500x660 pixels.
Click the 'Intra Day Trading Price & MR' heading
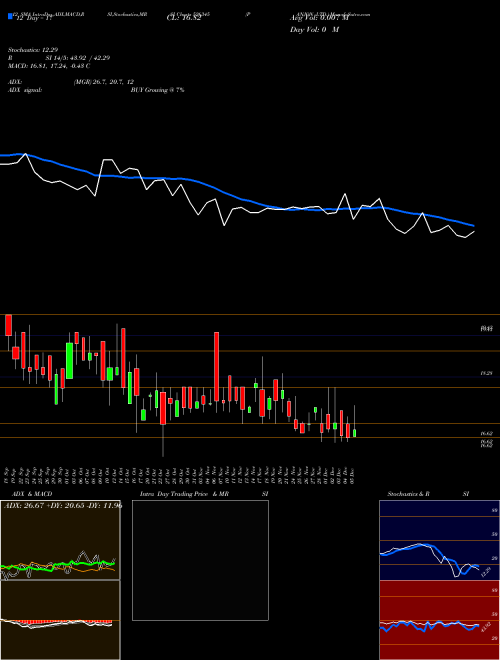184,494
